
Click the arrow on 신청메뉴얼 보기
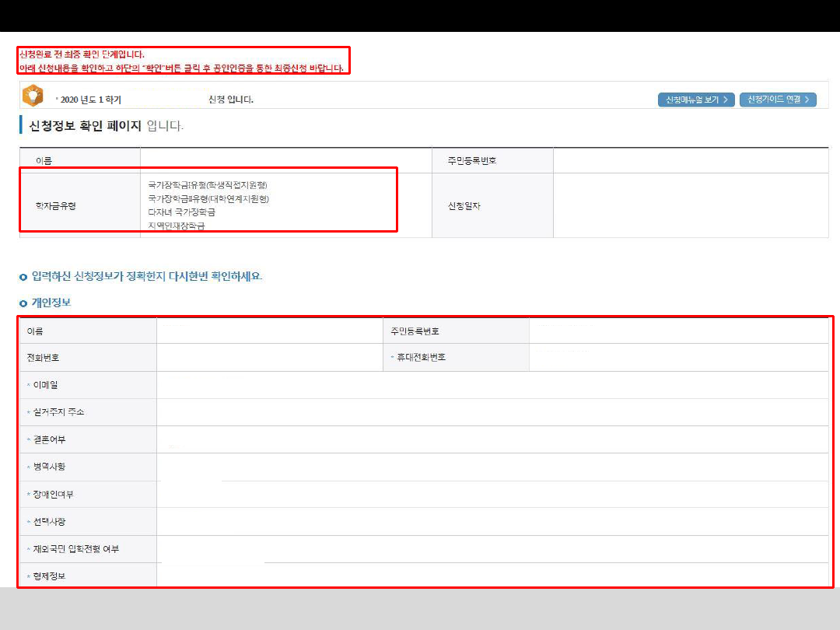pos(725,100)
